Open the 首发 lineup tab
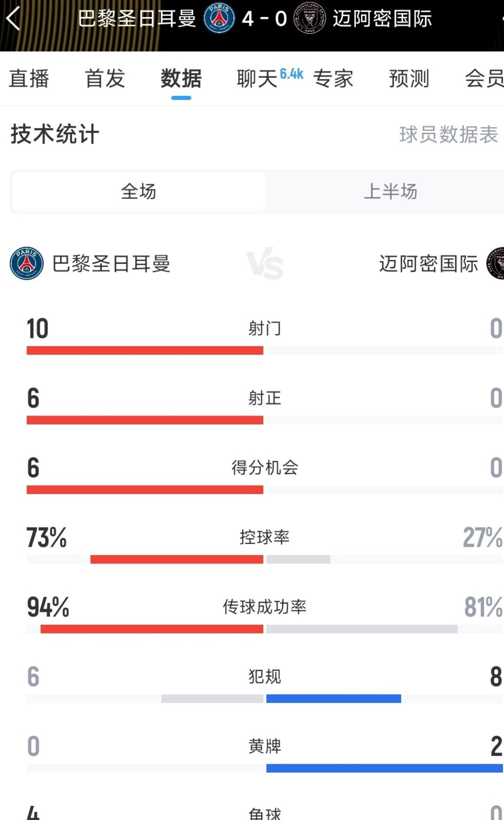 105,78
